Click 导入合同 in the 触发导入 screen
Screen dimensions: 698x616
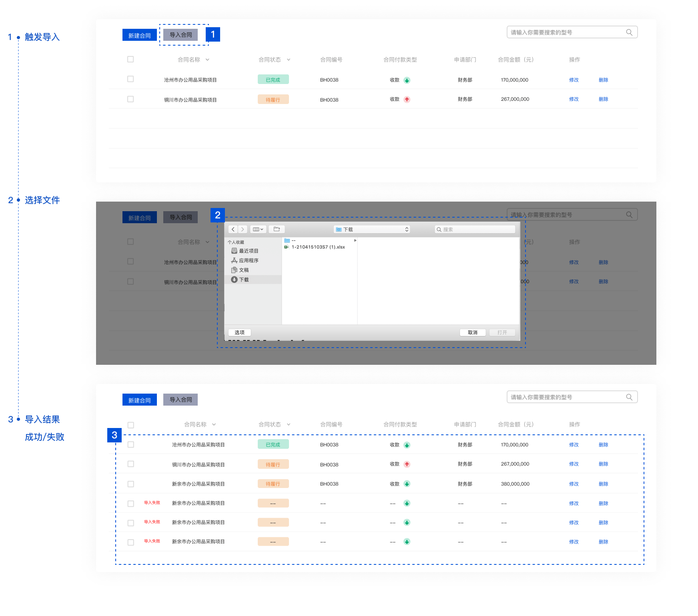pos(181,35)
